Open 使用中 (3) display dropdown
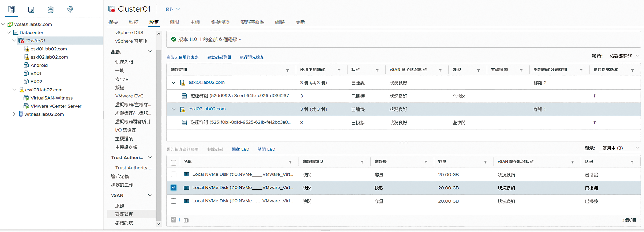The image size is (644, 232). point(620,148)
